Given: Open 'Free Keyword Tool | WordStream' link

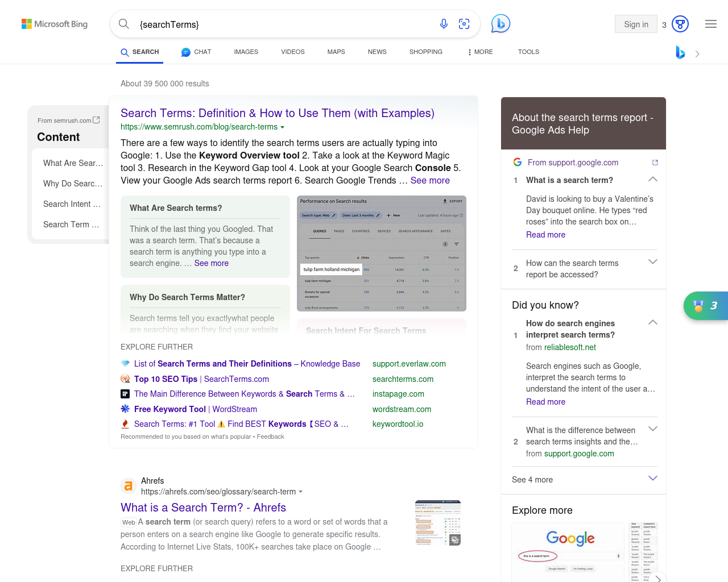Looking at the screenshot, I should click(x=196, y=409).
